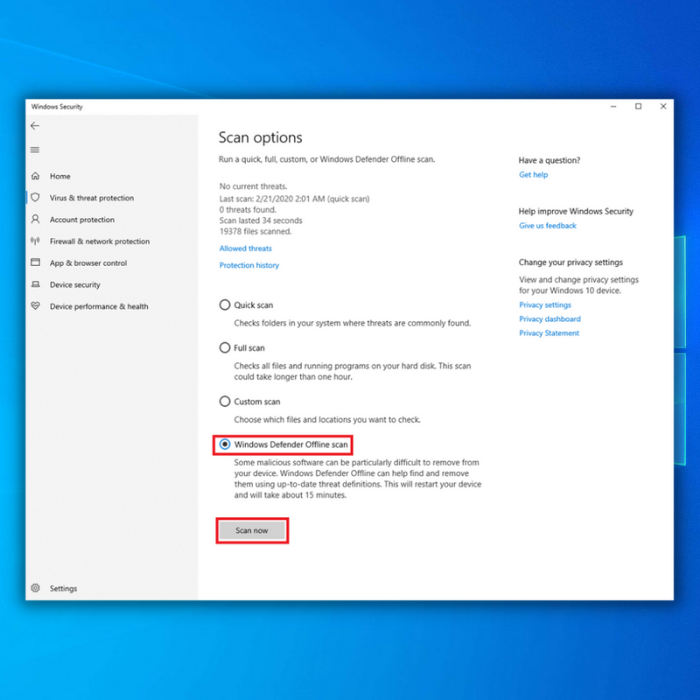
Task: Click the '19378 files scanned.' text
Action: pos(255,231)
